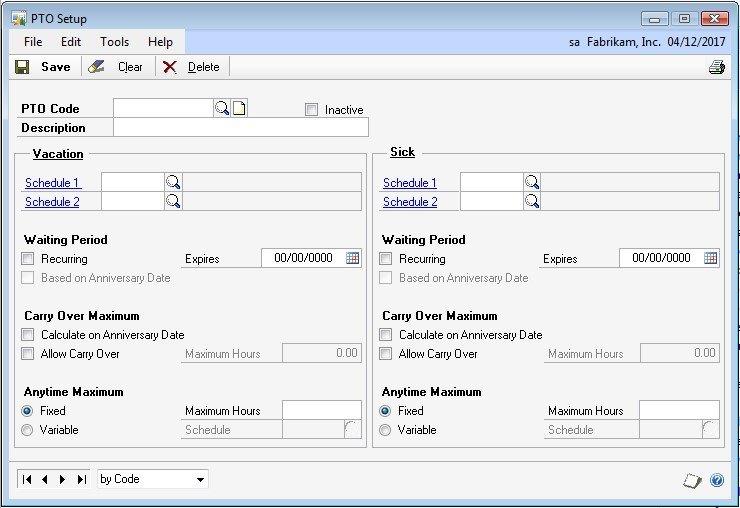Enable Vacation Recurring waiting period
740x508 pixels.
(27, 259)
